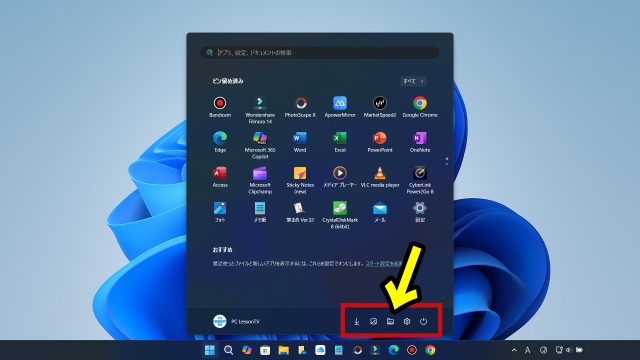The height and width of the screenshot is (360, 640).
Task: Click the IME input mode indicator A
Action: pos(528,350)
